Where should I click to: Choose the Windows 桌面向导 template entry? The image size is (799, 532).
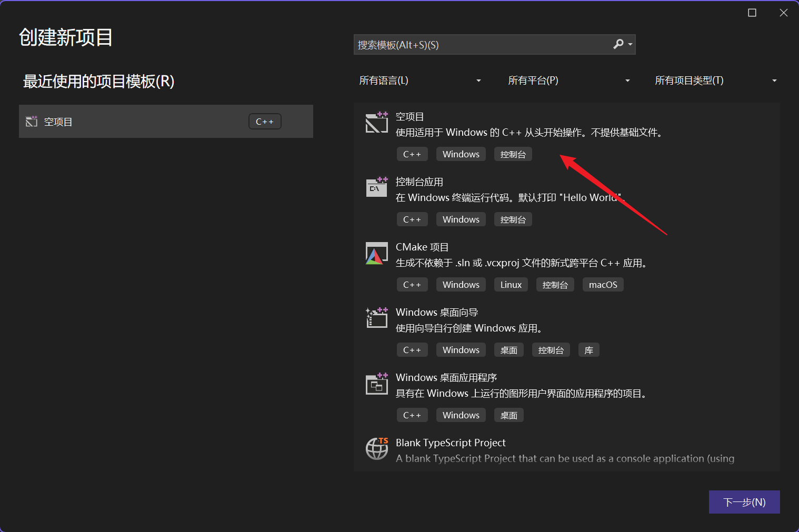click(437, 313)
